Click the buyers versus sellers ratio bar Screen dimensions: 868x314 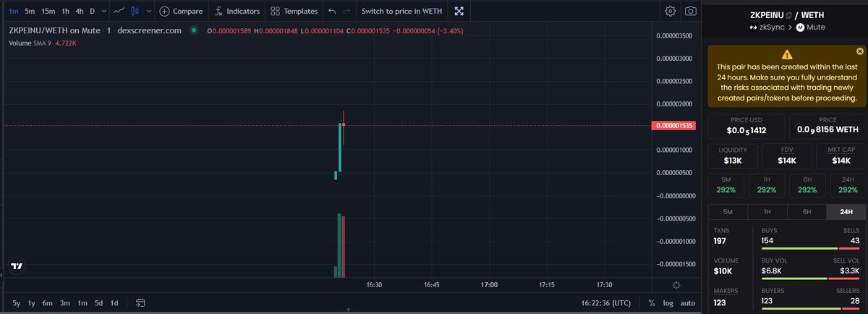pyautogui.click(x=810, y=310)
